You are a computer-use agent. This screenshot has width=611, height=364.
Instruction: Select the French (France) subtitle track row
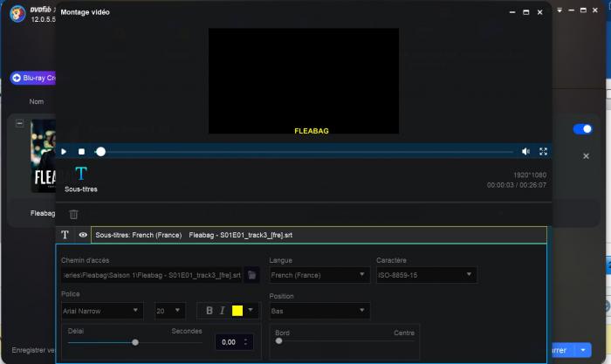(319, 235)
